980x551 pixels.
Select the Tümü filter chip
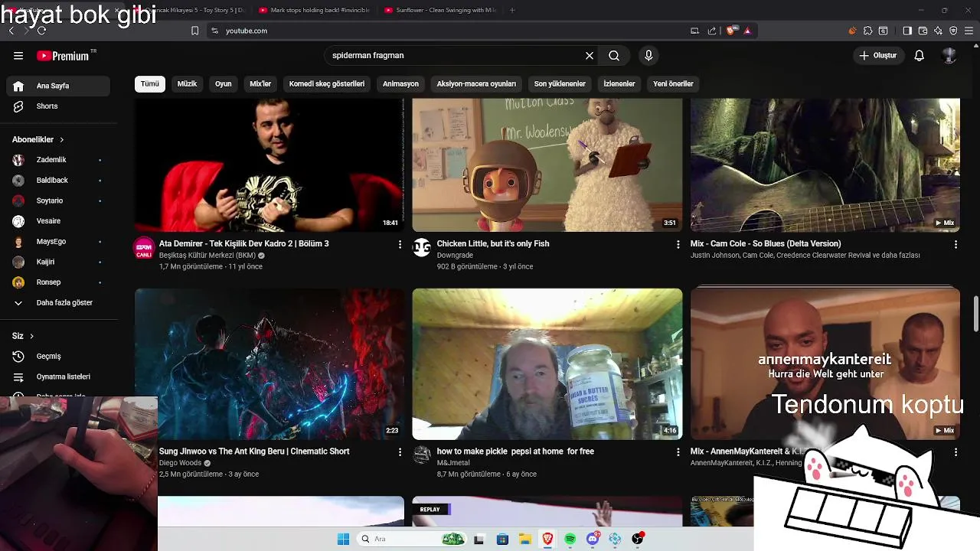pos(150,84)
